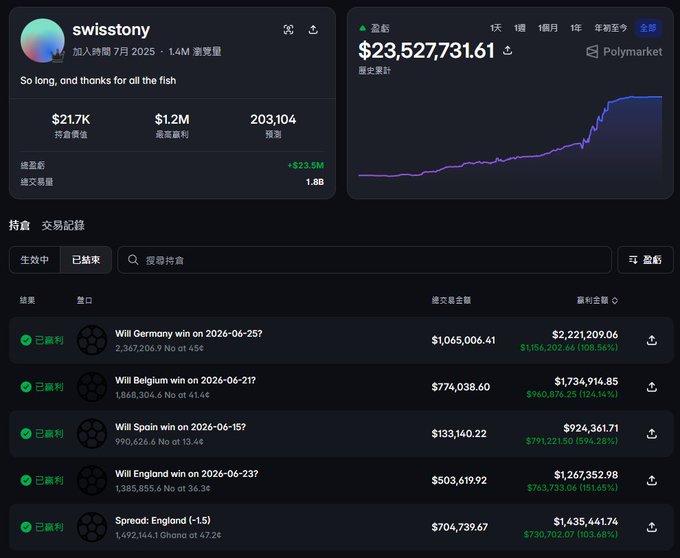The image size is (680, 558).
Task: Focus the 搜尋持倉 search field
Action: click(x=364, y=260)
